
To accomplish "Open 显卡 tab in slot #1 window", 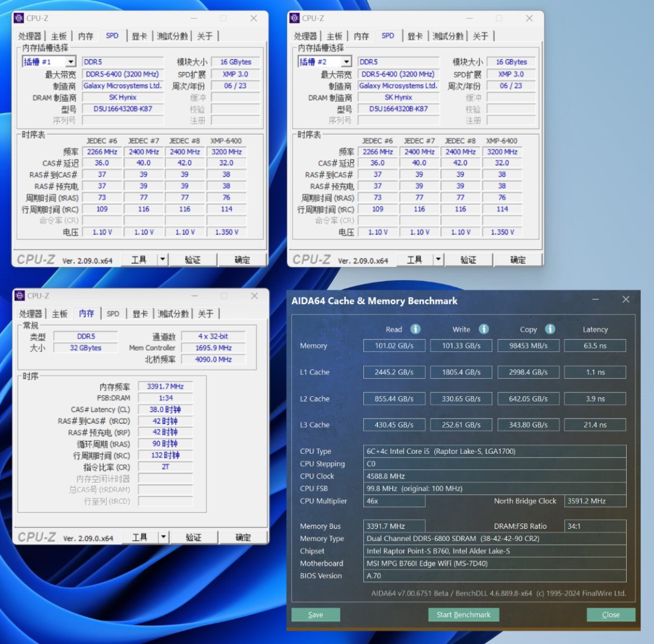I will coord(139,36).
